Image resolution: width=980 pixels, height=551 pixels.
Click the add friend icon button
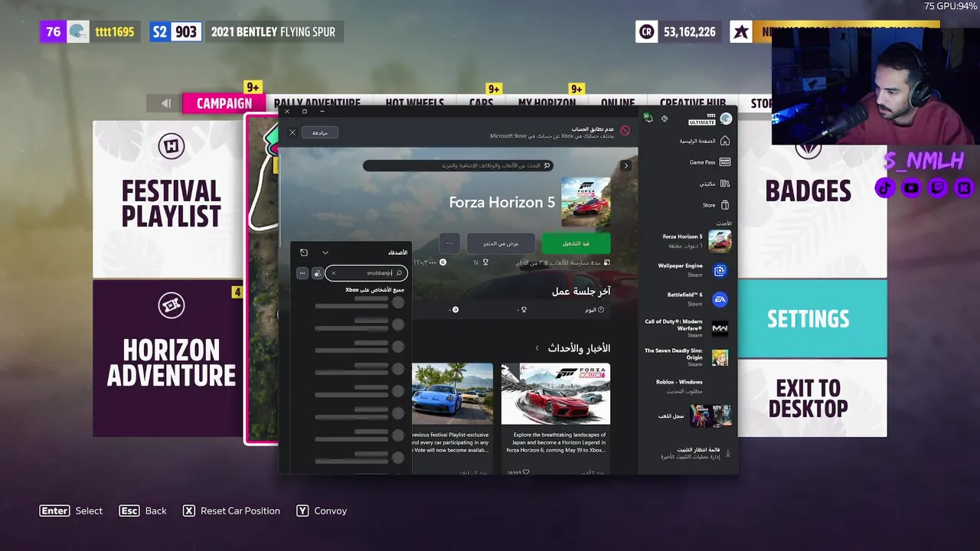[x=317, y=273]
